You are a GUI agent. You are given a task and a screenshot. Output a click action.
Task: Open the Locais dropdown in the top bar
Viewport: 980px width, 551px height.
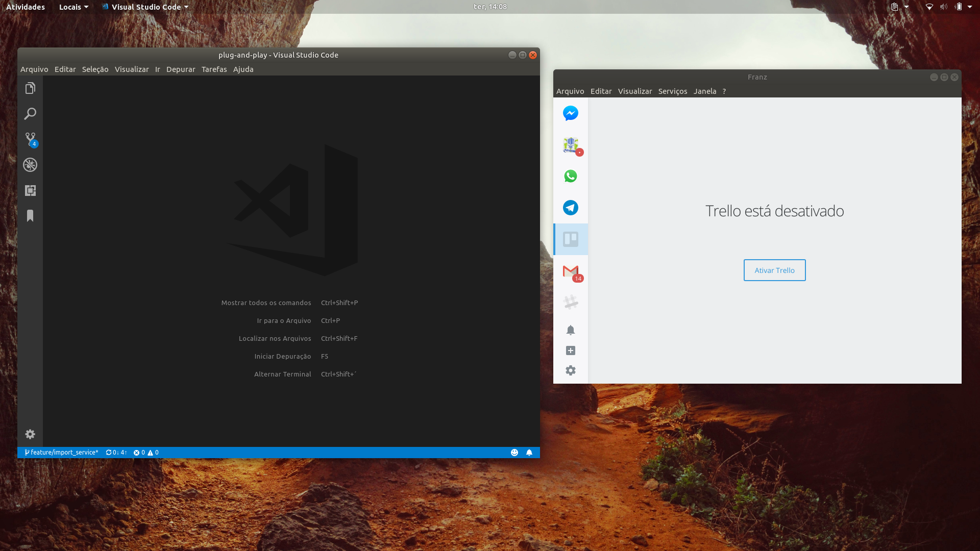tap(73, 7)
